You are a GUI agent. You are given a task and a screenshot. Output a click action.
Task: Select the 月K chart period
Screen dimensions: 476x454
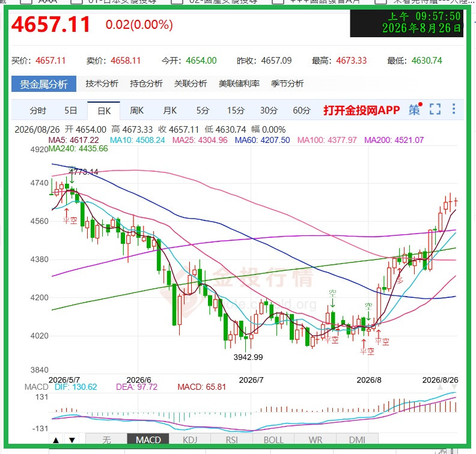point(169,110)
